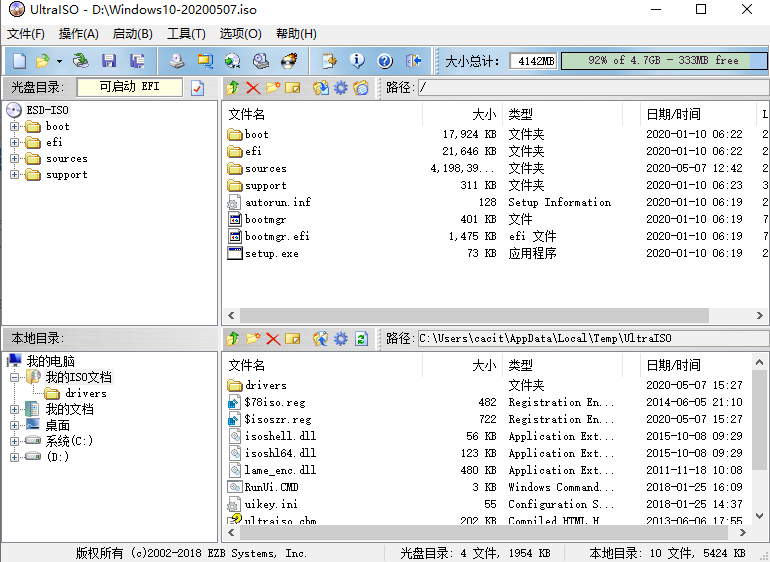The width and height of the screenshot is (770, 562).
Task: Click the 4142MB total size field
Action: click(x=534, y=61)
